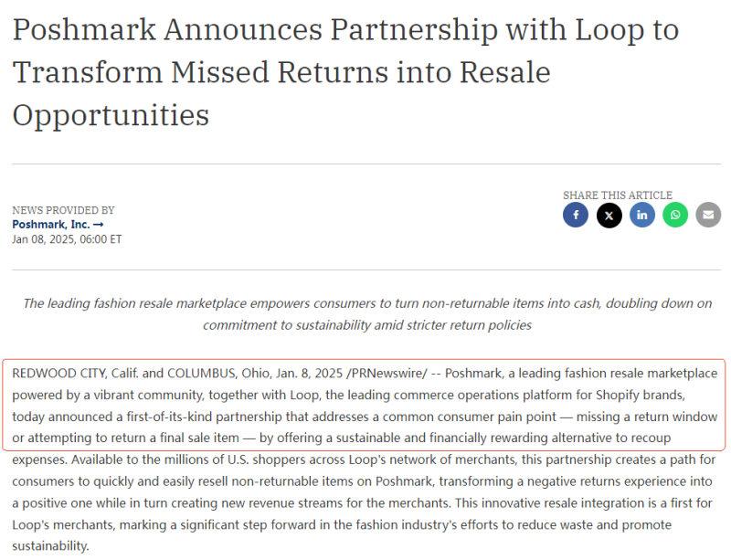This screenshot has width=731, height=560.
Task: Click the last word 'sustainability.' in the article
Action: point(50,545)
